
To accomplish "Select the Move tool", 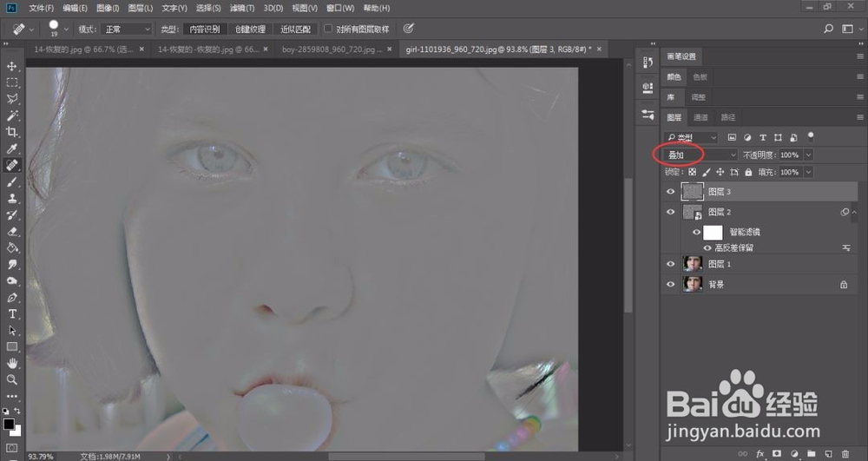I will 11,66.
